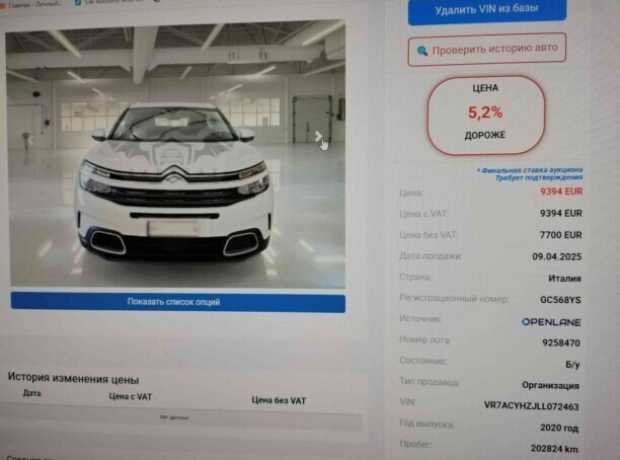
Task: Select the registration number GC568YS
Action: 561,300
